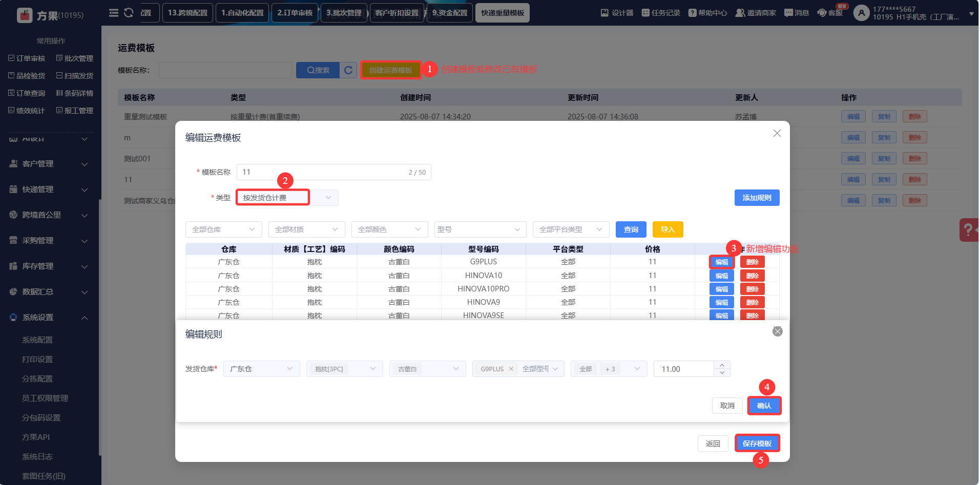The height and width of the screenshot is (485, 980).
Task: Open the 发货仓库 广东仓 dropdown
Action: click(261, 369)
